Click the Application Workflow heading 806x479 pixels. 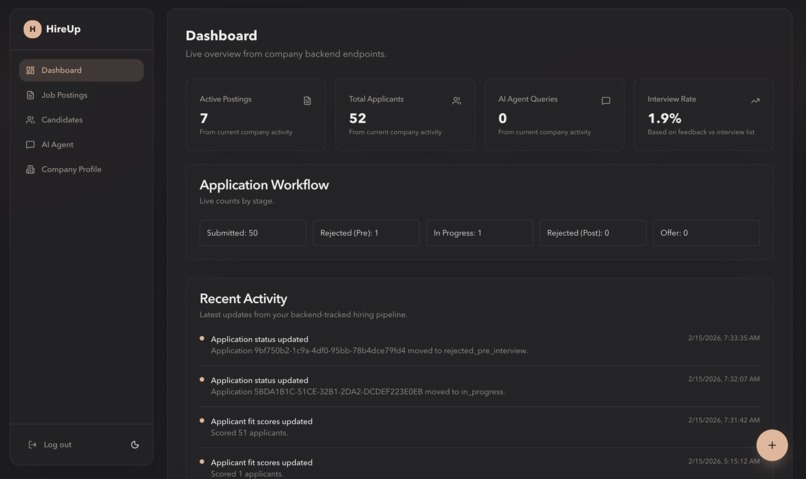[x=264, y=185]
